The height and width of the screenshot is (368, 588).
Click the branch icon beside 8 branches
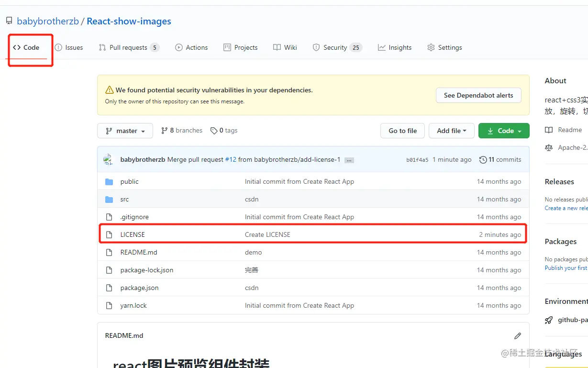165,130
